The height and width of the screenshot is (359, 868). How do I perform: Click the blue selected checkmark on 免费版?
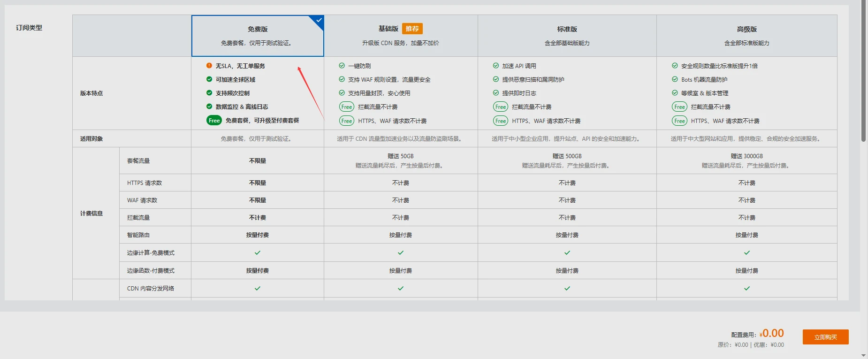pyautogui.click(x=319, y=20)
